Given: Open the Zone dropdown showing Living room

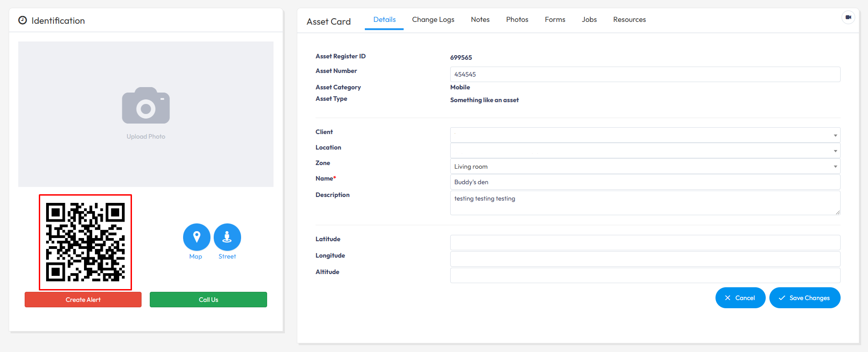Looking at the screenshot, I should 645,166.
